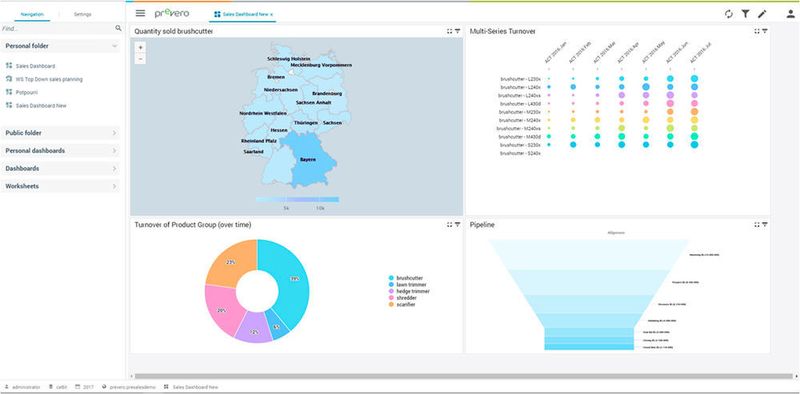This screenshot has width=800, height=394.
Task: Open filter of Pipeline widget
Action: pyautogui.click(x=765, y=225)
